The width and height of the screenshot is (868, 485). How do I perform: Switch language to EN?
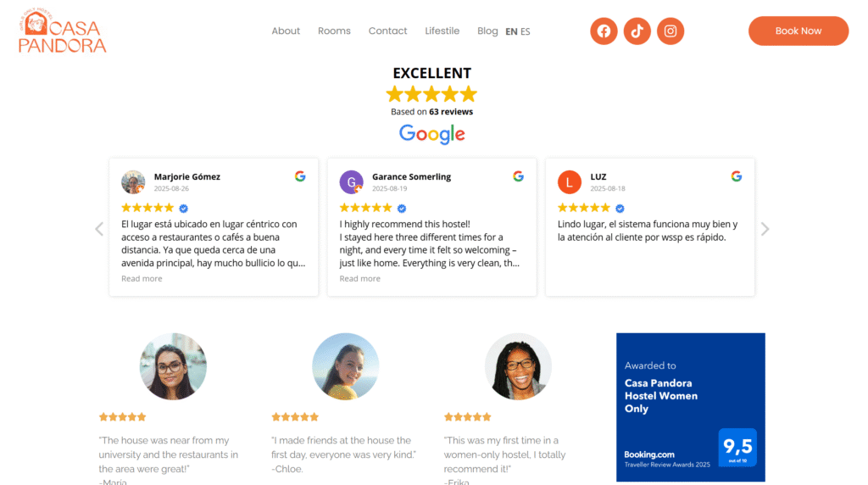coord(511,31)
